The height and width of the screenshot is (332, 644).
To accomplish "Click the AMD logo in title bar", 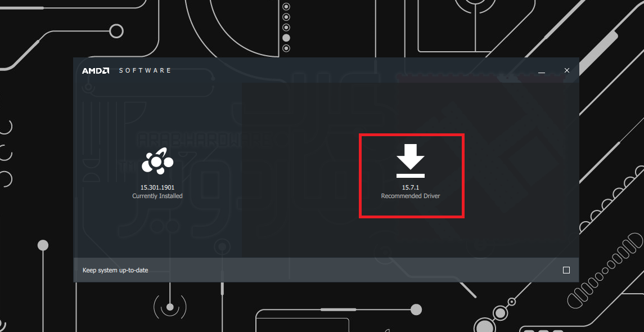I will 95,71.
